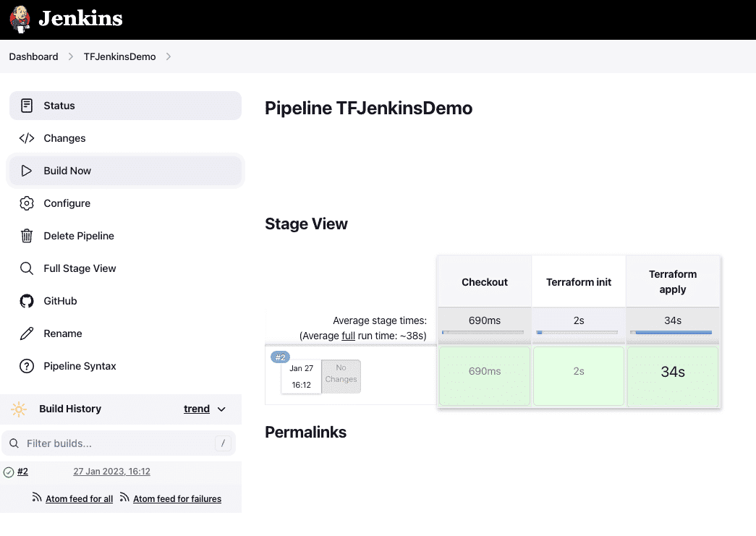Click TFJenkinsDemo breadcrumb link
The height and width of the screenshot is (536, 756).
click(x=119, y=57)
